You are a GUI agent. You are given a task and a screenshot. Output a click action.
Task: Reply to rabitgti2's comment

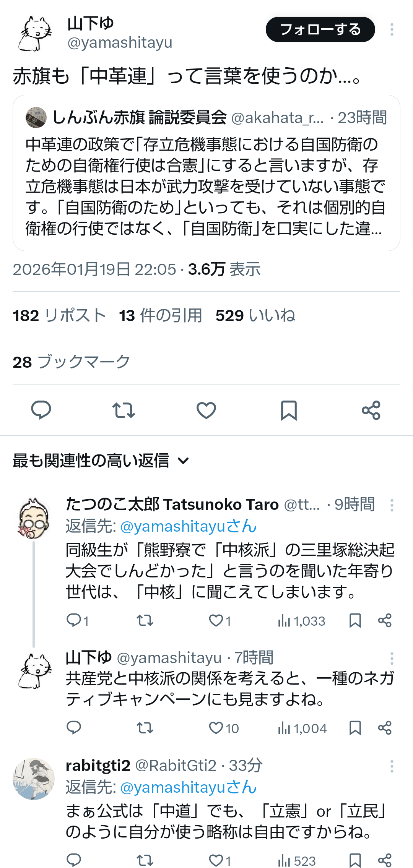(74, 860)
